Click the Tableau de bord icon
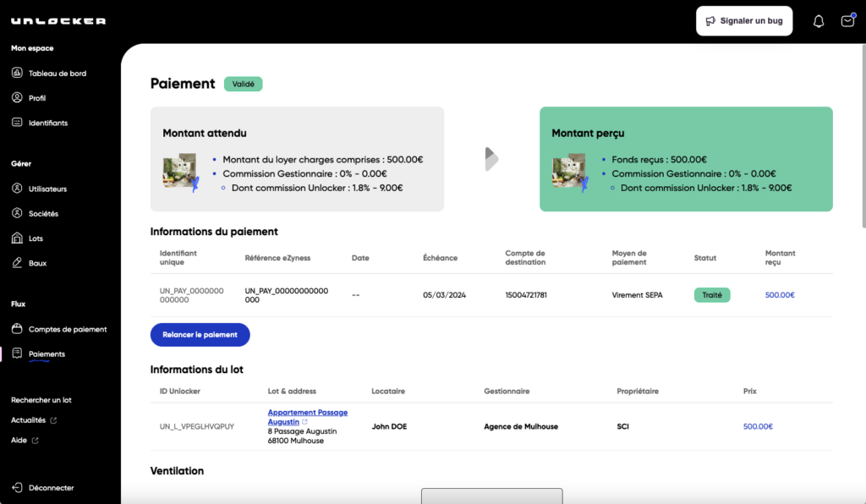 click(17, 74)
